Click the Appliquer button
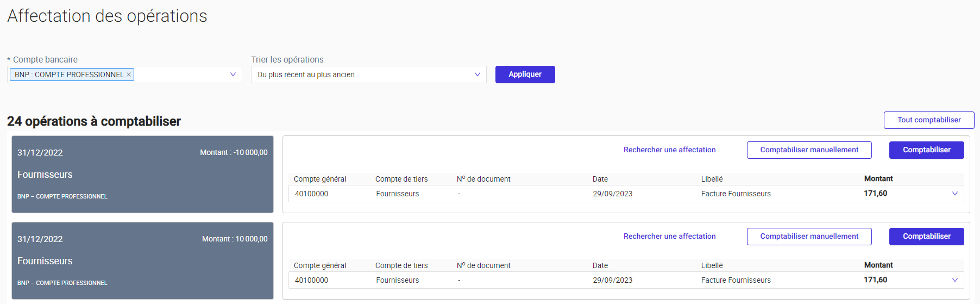 point(525,75)
